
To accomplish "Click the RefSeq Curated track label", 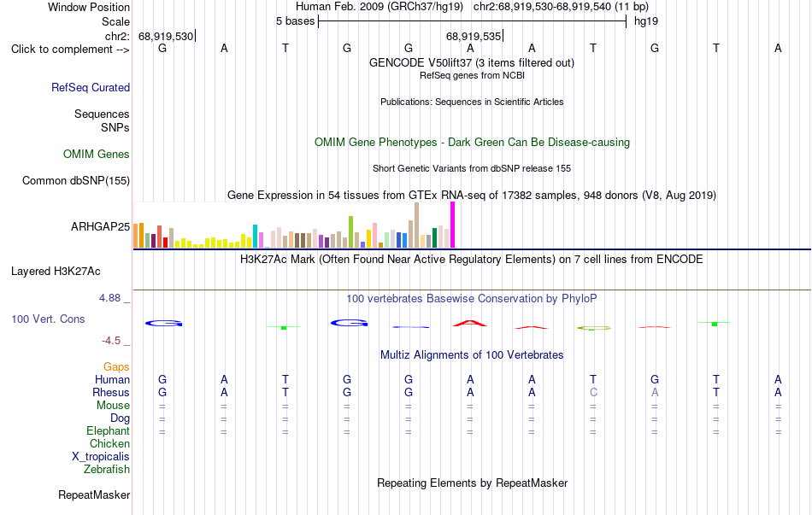I will pyautogui.click(x=90, y=87).
